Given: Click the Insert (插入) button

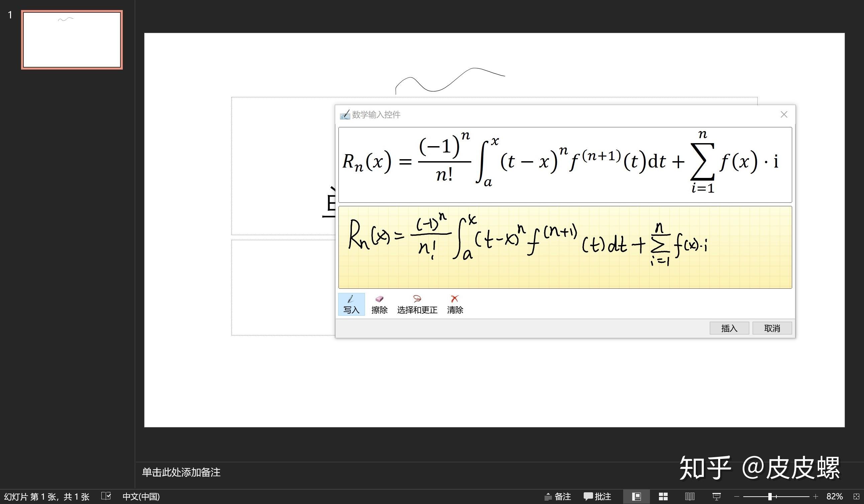Looking at the screenshot, I should pos(729,328).
